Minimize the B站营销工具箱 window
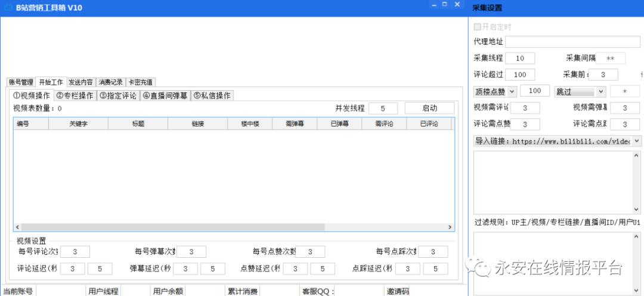644x296 pixels. (x=434, y=5)
